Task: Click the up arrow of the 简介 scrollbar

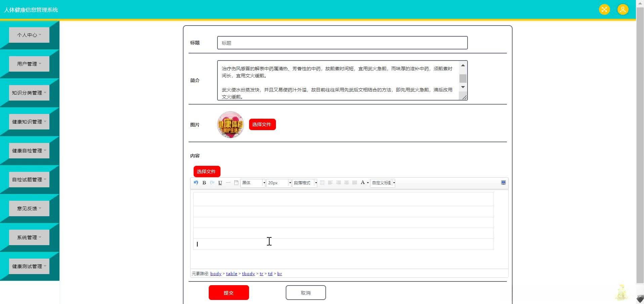Action: click(x=463, y=65)
